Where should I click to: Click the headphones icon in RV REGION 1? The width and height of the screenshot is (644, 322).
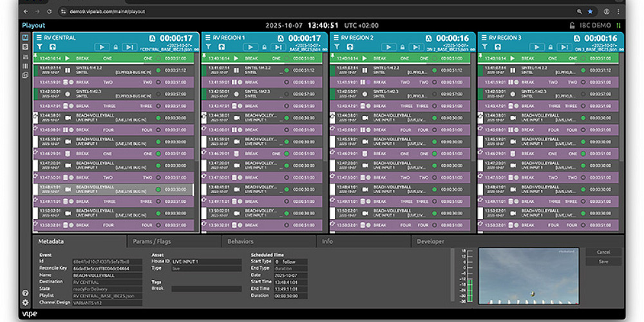(x=222, y=47)
